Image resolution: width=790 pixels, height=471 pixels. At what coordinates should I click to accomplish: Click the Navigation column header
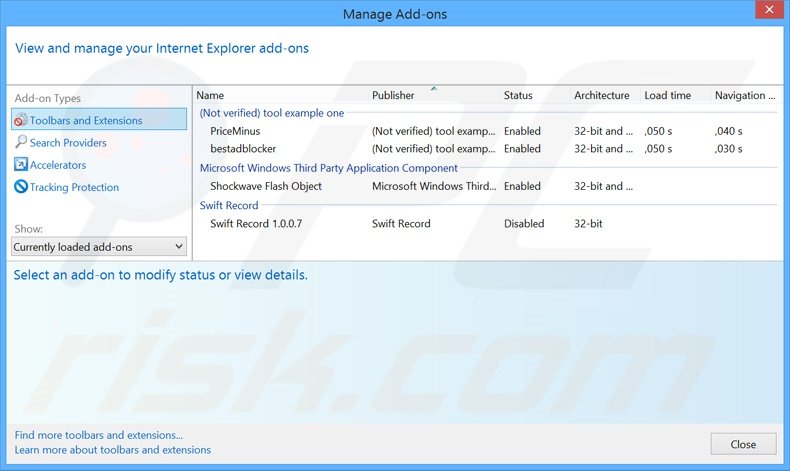tap(745, 95)
